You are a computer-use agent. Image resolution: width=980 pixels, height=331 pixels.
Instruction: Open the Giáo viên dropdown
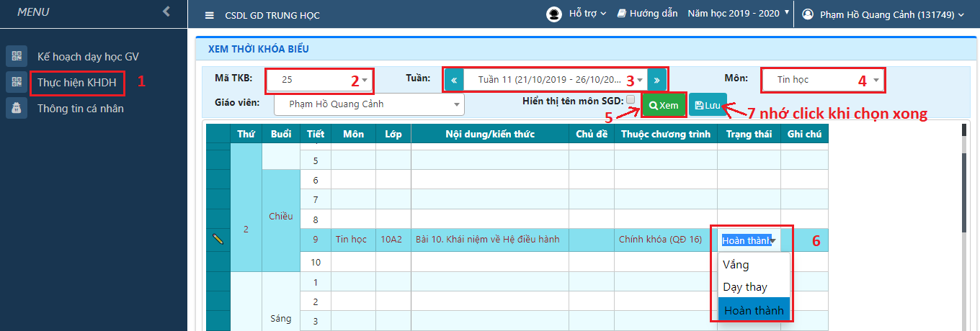[x=369, y=104]
